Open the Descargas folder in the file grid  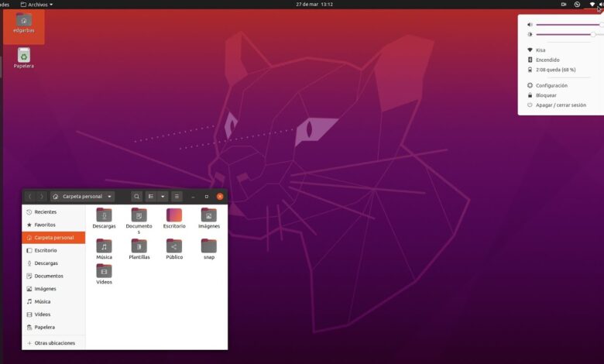[104, 218]
